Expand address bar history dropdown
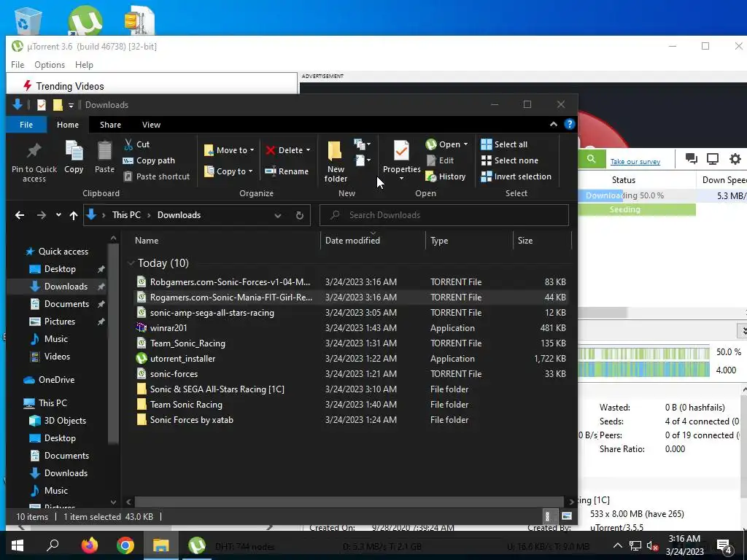 point(278,215)
